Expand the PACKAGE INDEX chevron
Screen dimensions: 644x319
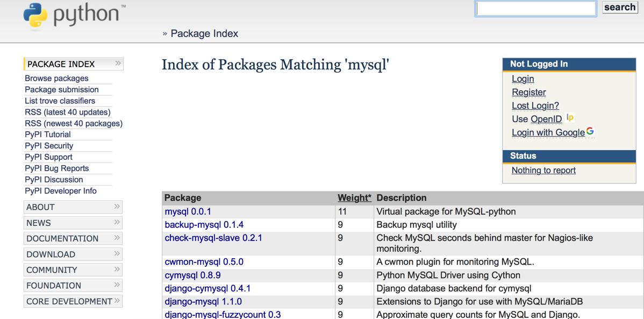(x=118, y=63)
